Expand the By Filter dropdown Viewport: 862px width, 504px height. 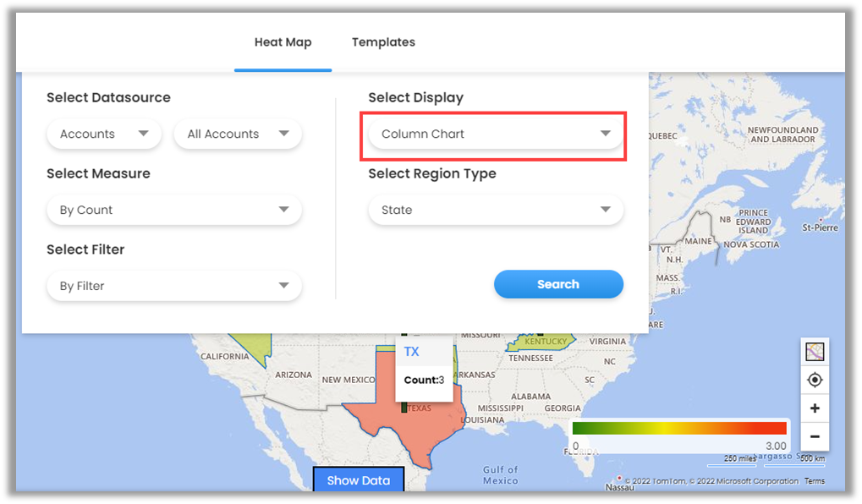[174, 286]
